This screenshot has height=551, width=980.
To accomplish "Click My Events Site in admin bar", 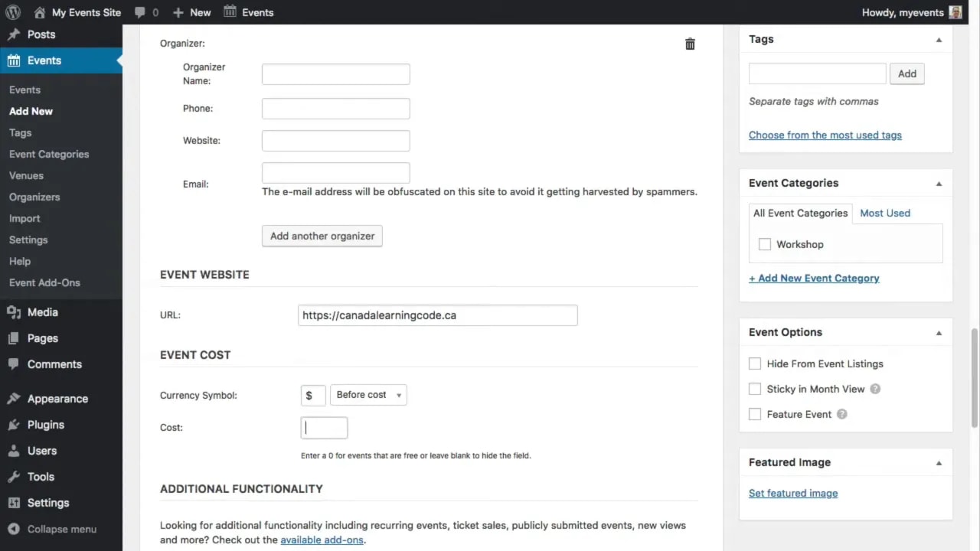I will coord(87,12).
